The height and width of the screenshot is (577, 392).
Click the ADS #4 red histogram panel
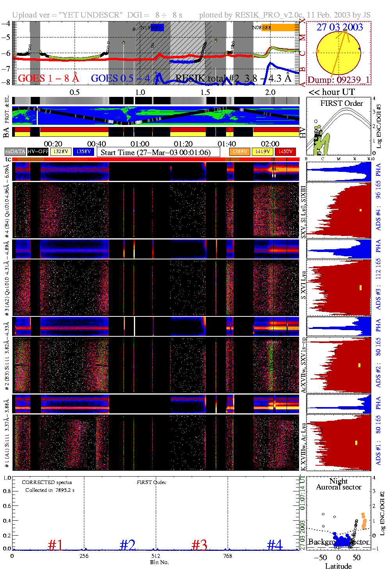point(339,210)
